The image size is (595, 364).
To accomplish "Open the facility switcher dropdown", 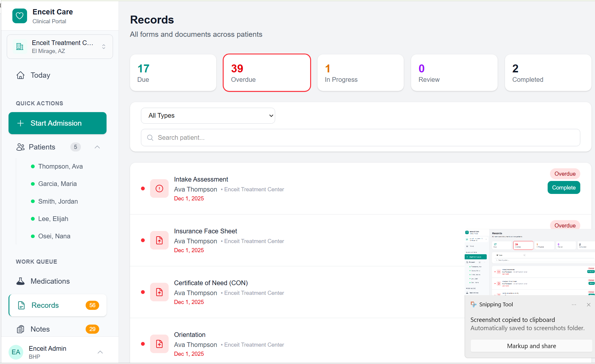I will pos(60,47).
